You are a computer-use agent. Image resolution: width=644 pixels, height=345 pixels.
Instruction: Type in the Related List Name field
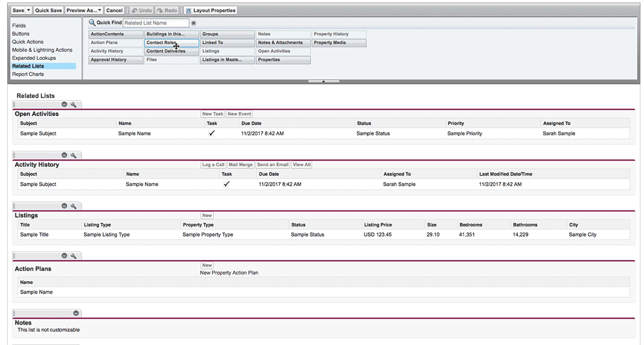(x=155, y=23)
